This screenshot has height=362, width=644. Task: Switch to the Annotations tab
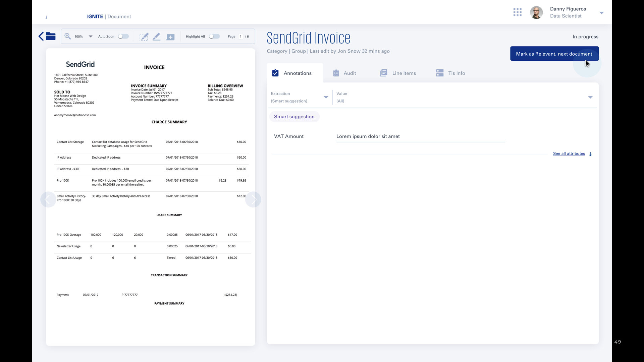(295, 73)
